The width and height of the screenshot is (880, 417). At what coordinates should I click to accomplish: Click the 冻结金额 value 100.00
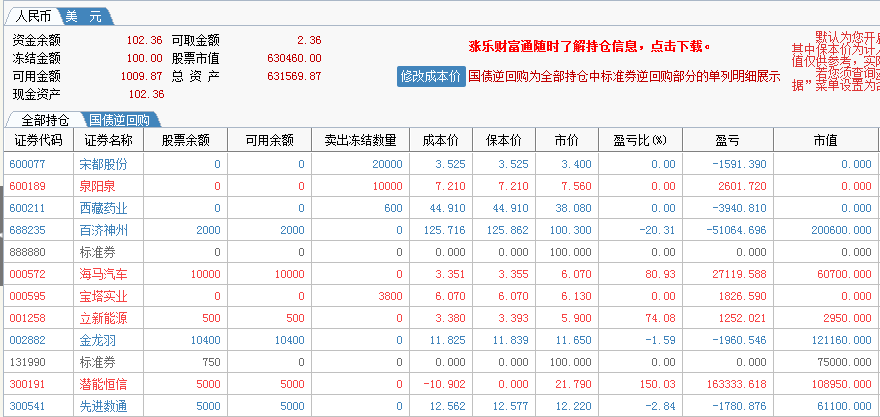point(144,58)
